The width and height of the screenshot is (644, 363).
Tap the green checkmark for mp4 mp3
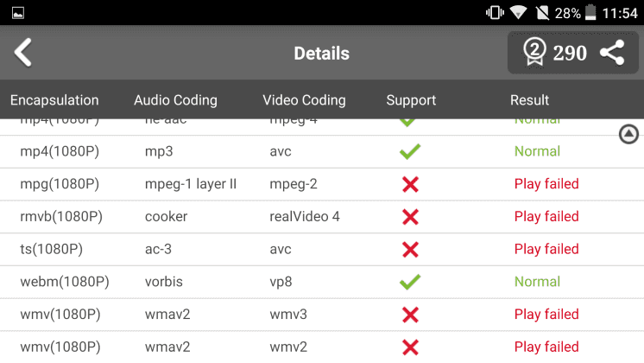pos(410,151)
